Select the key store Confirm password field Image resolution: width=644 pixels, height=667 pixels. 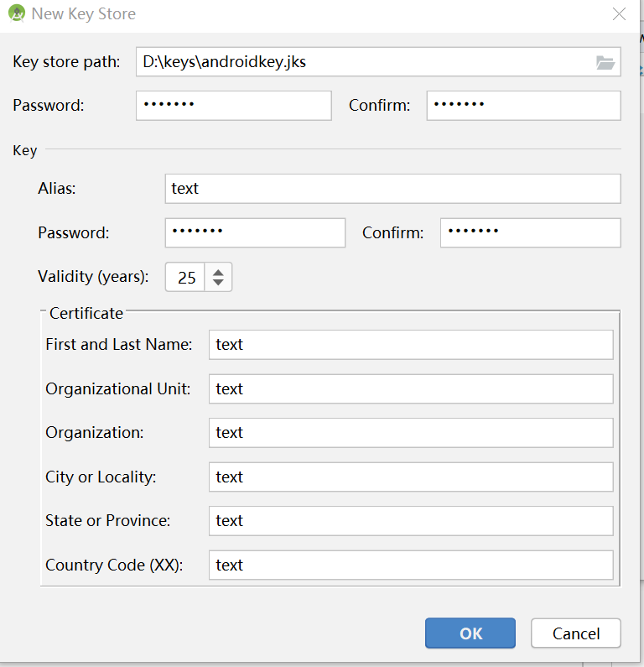524,106
